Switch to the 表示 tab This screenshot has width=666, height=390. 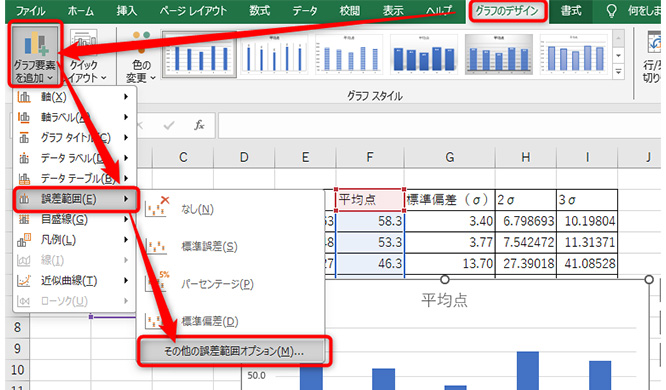coord(393,10)
